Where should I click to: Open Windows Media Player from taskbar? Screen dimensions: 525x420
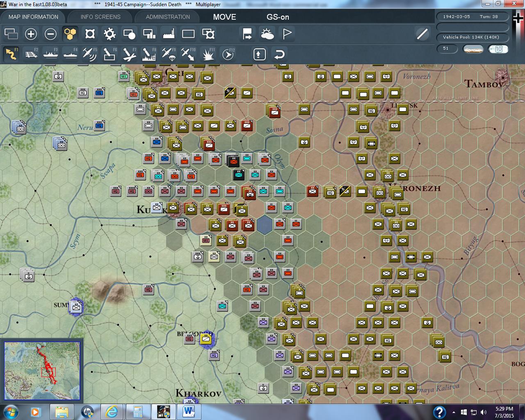click(36, 411)
